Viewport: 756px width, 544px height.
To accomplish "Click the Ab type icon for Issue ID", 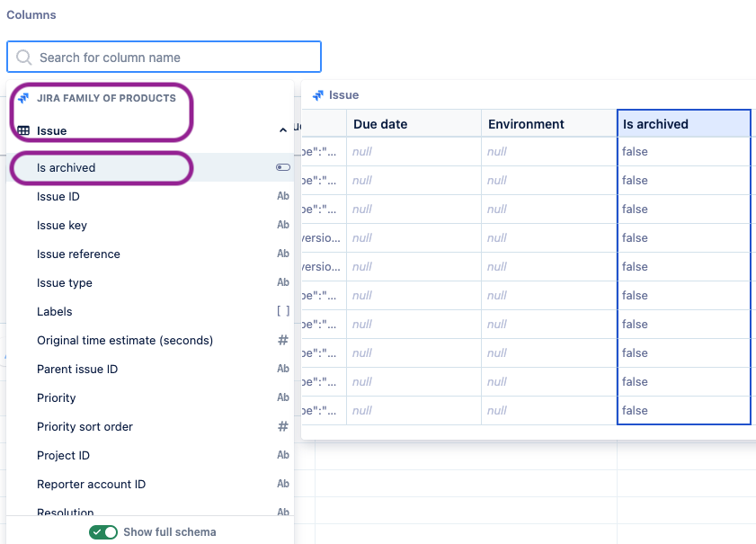I will 283,196.
